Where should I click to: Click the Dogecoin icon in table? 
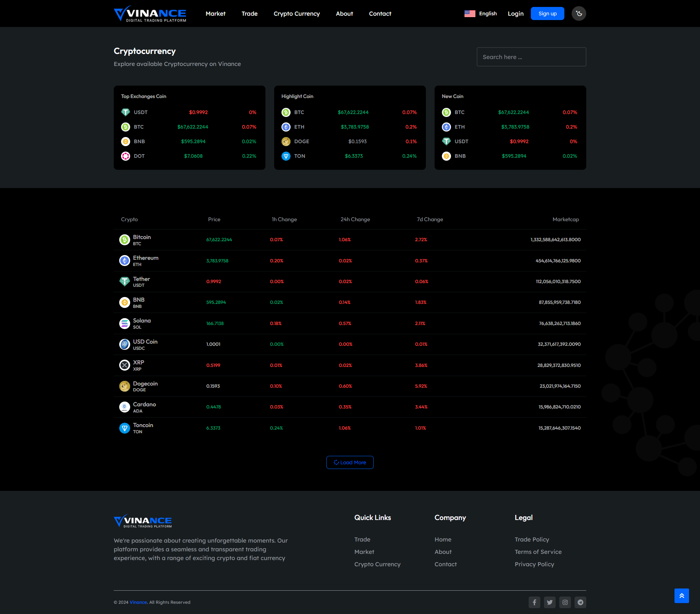125,386
